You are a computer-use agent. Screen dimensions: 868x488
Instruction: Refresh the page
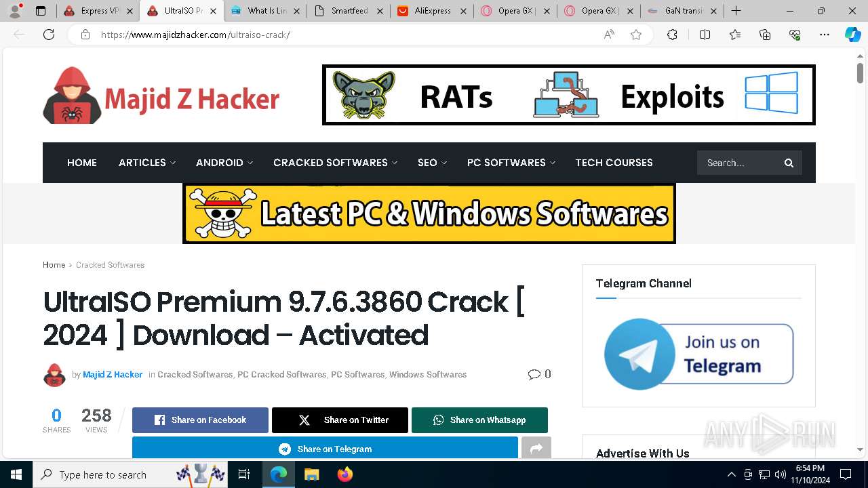click(x=49, y=35)
